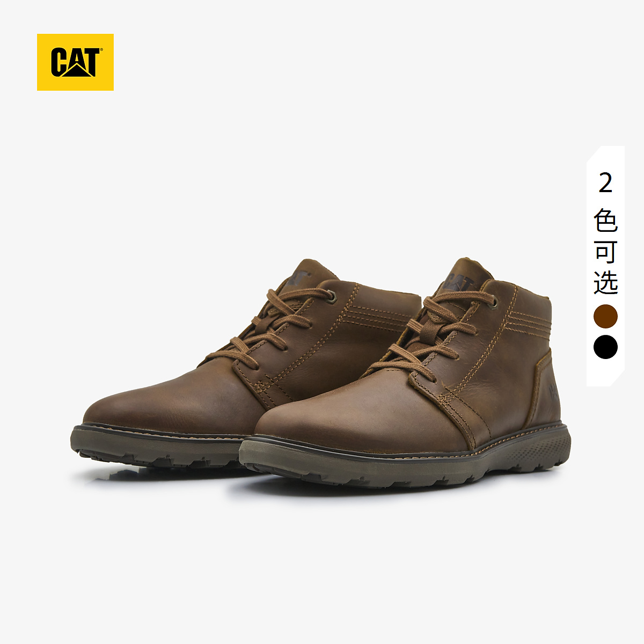Image resolution: width=644 pixels, height=644 pixels.
Task: Click the 2色可选 label text
Action: tap(605, 233)
